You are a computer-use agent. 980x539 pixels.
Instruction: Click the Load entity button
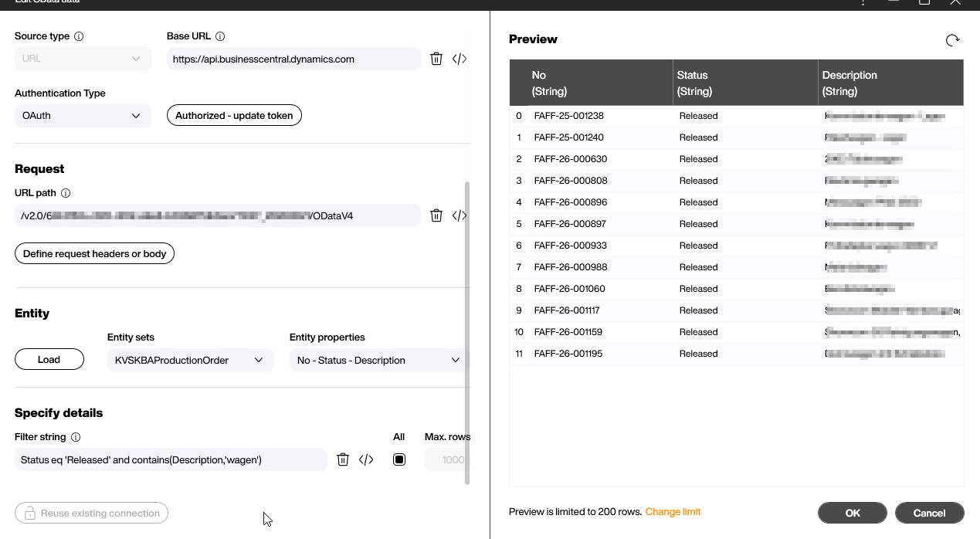pos(49,360)
